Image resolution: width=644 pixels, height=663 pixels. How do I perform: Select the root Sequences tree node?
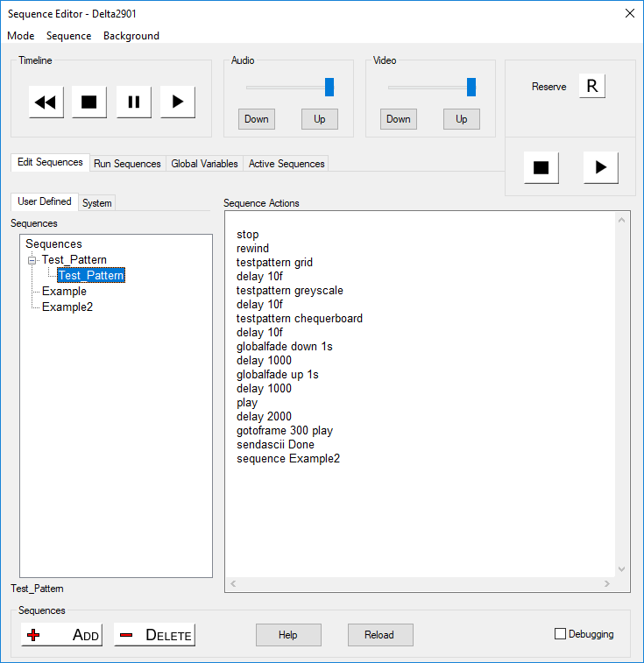coord(53,244)
